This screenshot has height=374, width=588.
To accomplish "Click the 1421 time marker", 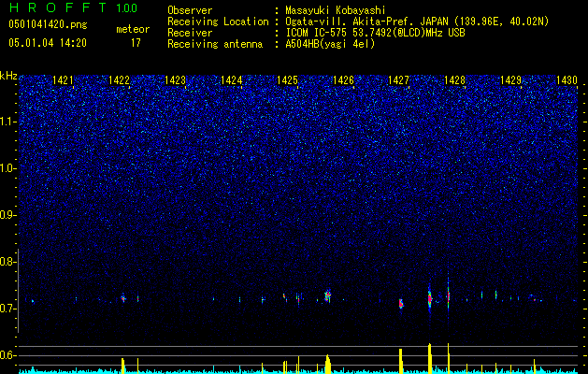I will pyautogui.click(x=63, y=80).
